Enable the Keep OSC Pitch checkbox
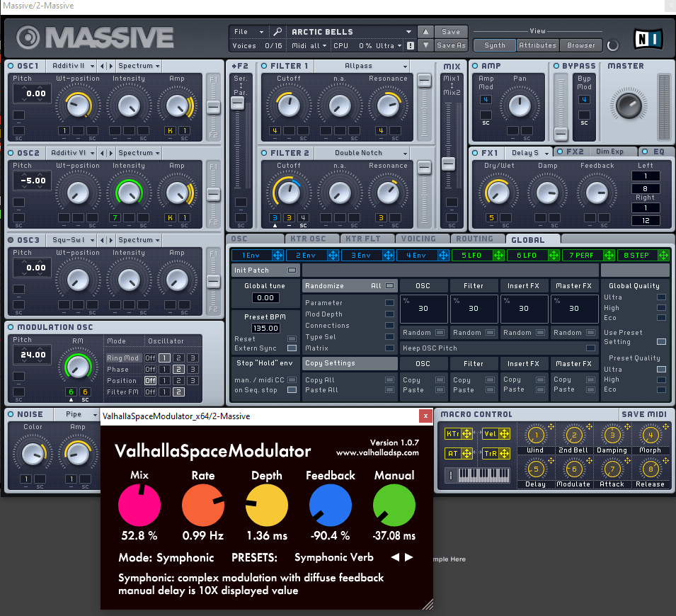This screenshot has width=676, height=616. click(x=590, y=348)
